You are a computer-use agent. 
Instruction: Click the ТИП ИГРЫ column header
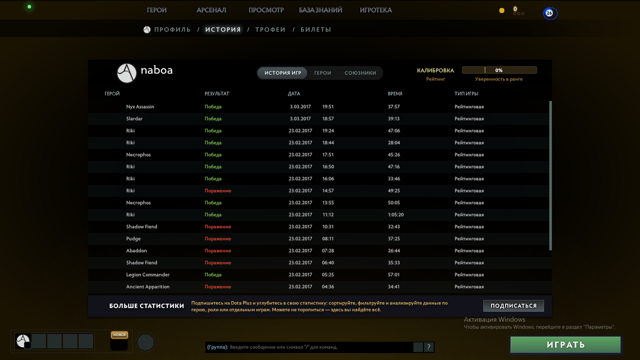click(x=466, y=93)
